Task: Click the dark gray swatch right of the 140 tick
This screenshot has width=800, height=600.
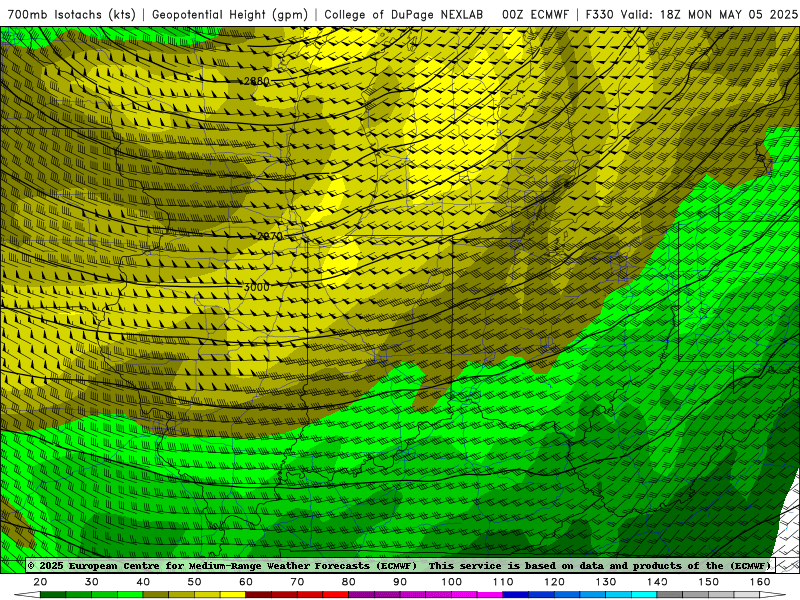Action: tap(669, 595)
